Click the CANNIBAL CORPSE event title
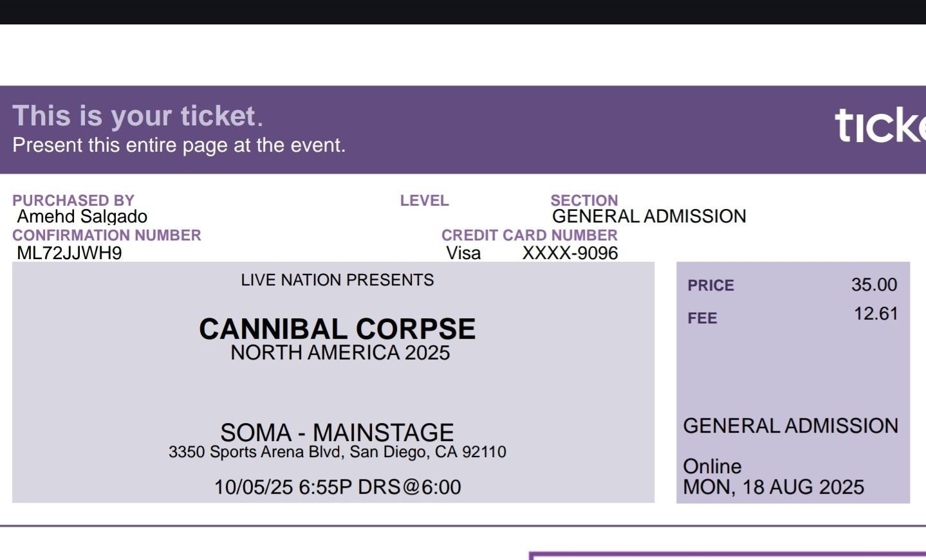This screenshot has width=926, height=560. point(337,329)
